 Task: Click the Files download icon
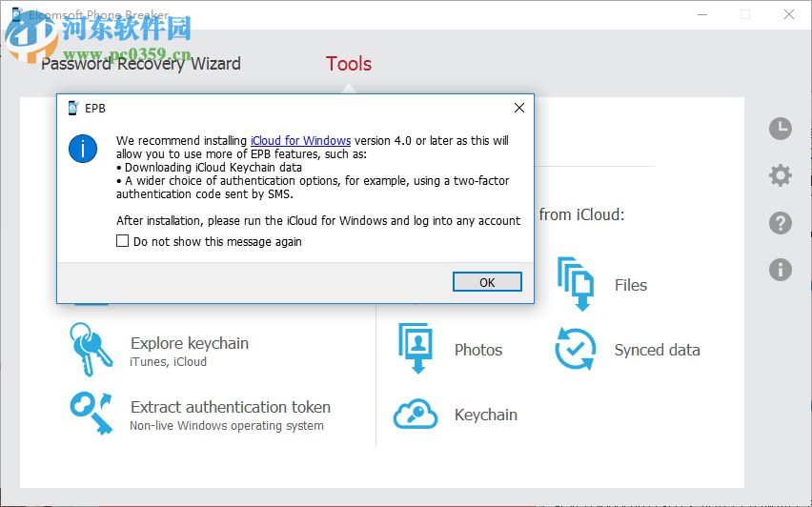point(576,284)
